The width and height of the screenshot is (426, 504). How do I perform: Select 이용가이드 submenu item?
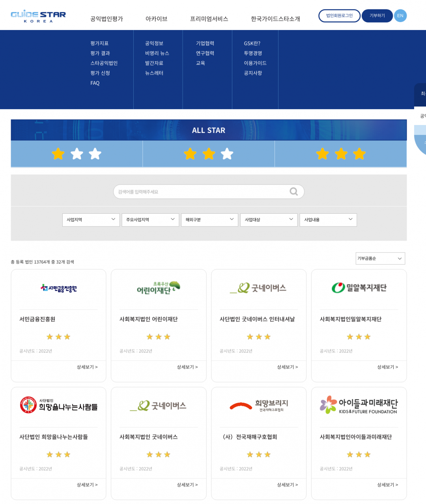click(x=255, y=63)
